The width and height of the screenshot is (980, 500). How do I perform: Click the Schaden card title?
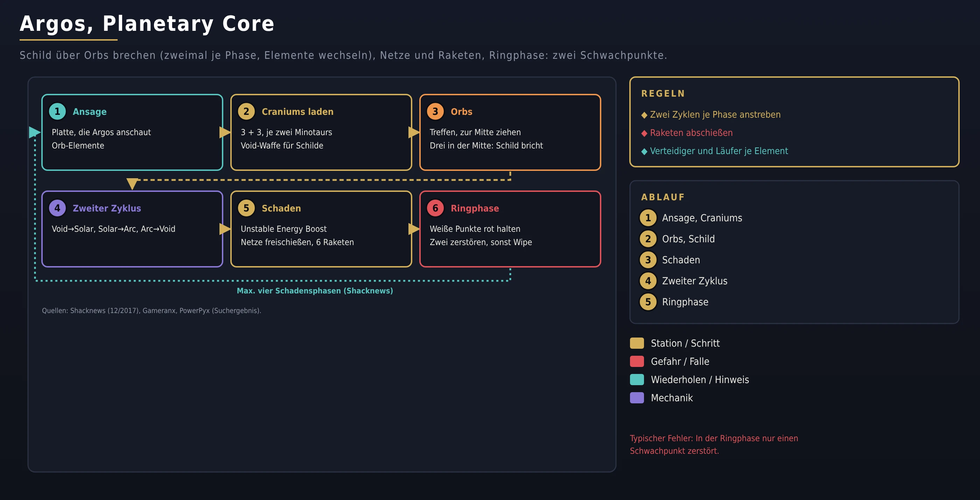281,209
